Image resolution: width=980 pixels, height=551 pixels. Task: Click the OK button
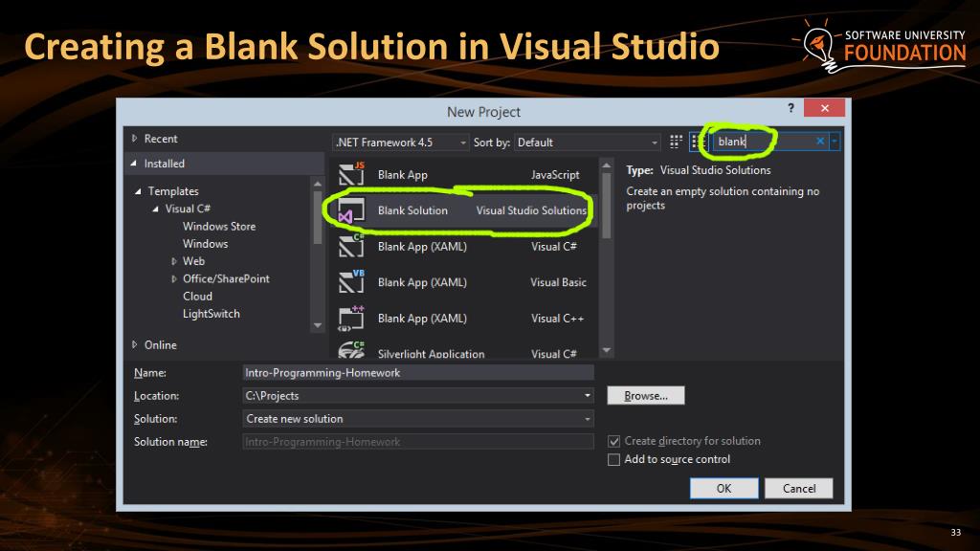[724, 488]
